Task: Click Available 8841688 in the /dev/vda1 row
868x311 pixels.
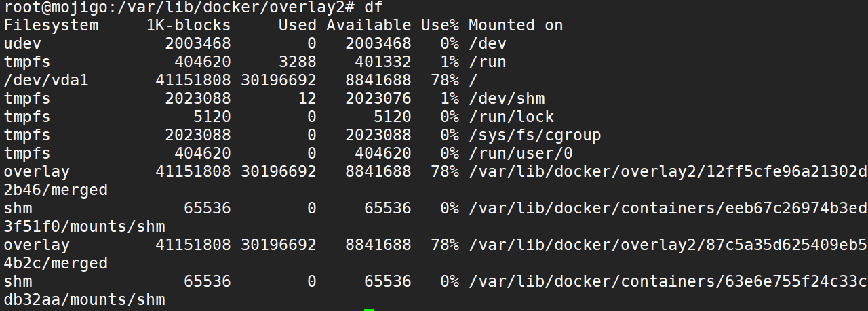Action: [378, 81]
